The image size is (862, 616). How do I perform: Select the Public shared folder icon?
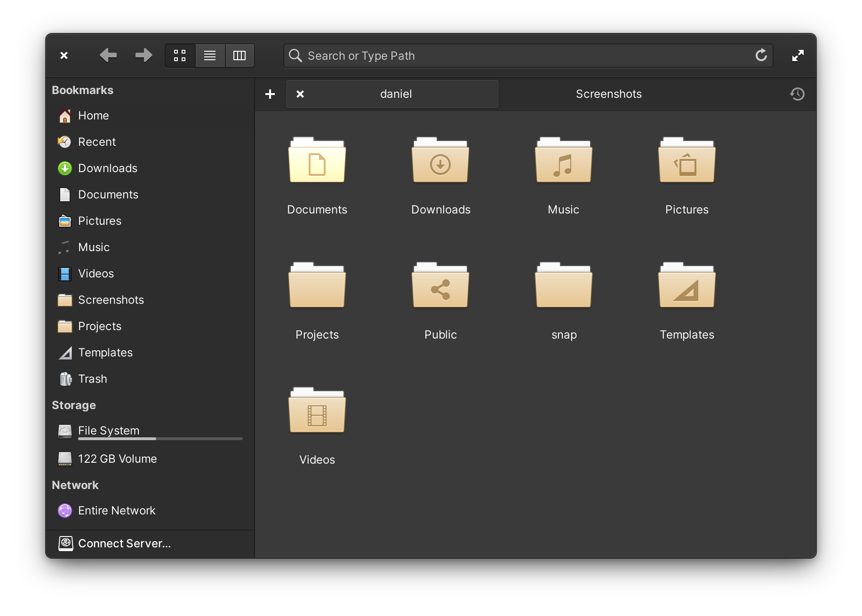point(440,285)
